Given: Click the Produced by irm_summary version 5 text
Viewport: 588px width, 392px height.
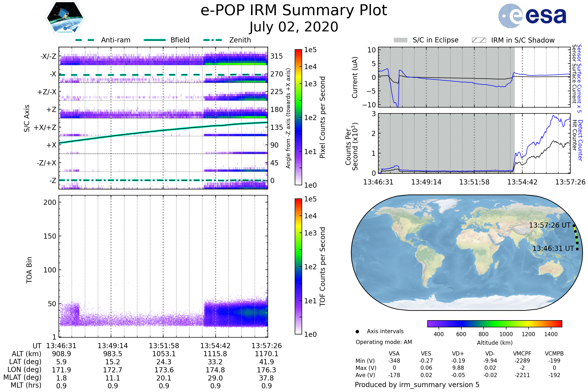Looking at the screenshot, I should click(417, 384).
